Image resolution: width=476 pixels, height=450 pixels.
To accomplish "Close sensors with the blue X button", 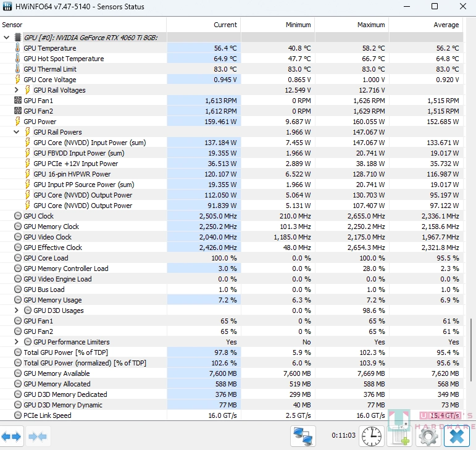I will coord(457,436).
